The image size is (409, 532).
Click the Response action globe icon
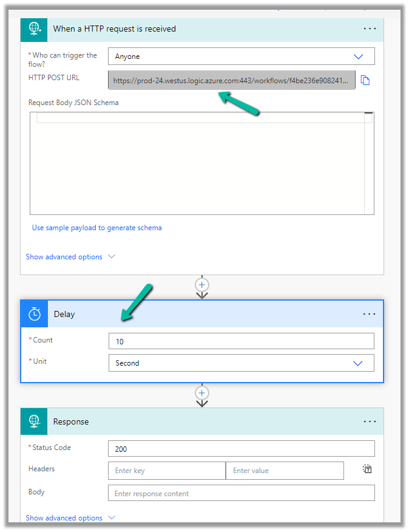click(34, 421)
